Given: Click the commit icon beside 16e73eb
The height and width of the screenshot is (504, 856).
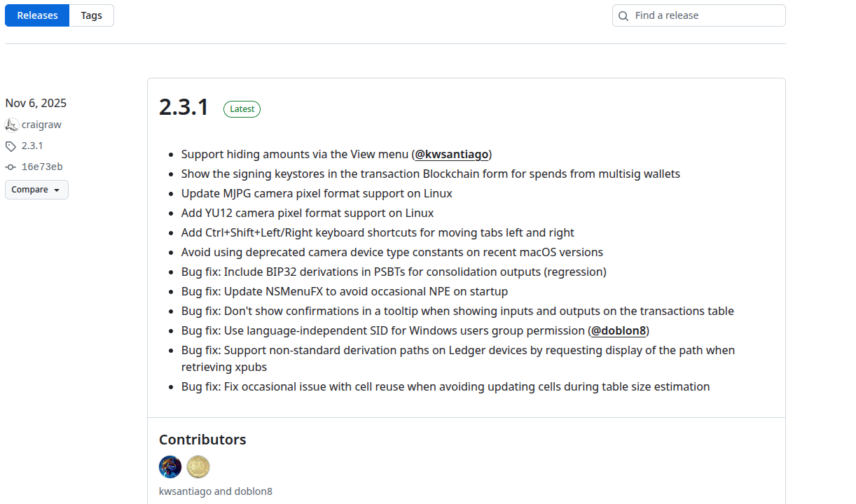Looking at the screenshot, I should [x=11, y=167].
